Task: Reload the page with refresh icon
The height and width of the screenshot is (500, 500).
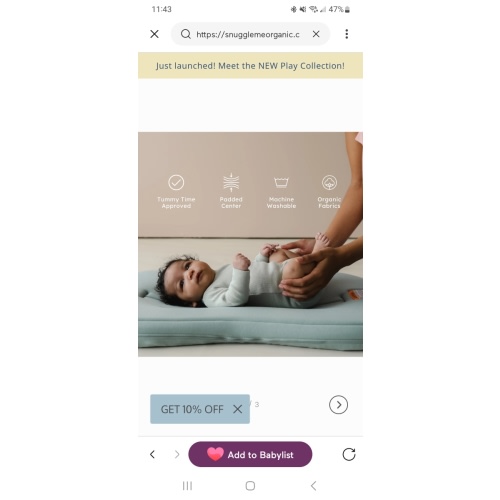Action: (x=349, y=454)
